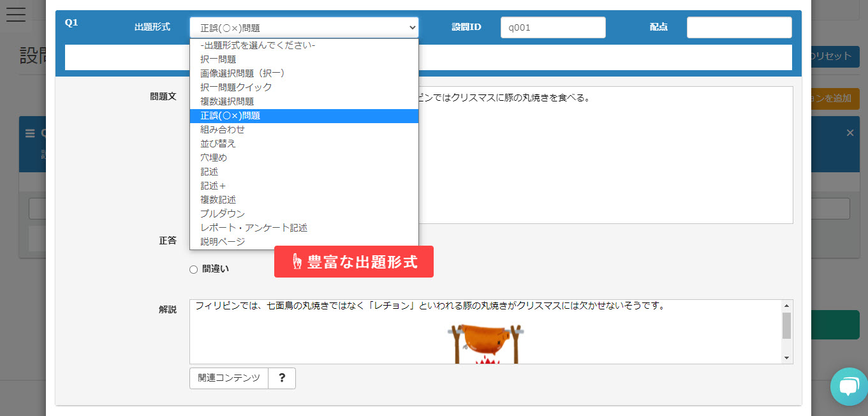
Task: Select the 間違い radio button
Action: (x=194, y=269)
